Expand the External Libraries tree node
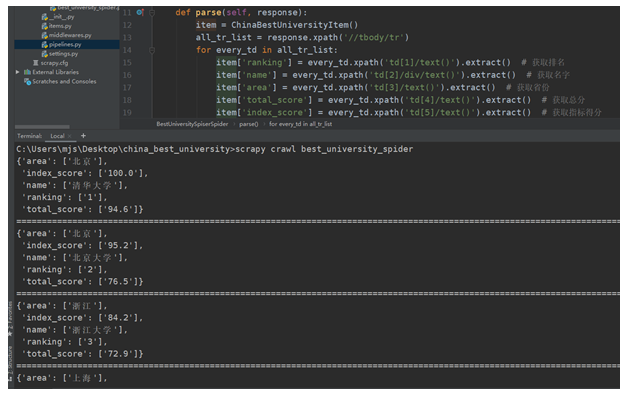 [x=18, y=72]
